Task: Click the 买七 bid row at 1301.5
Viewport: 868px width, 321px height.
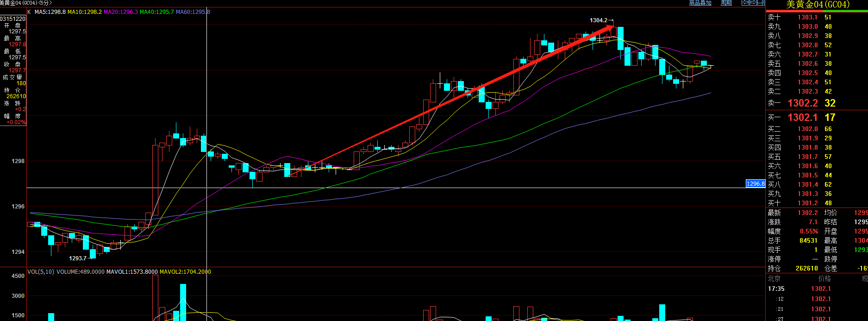Action: tap(817, 175)
